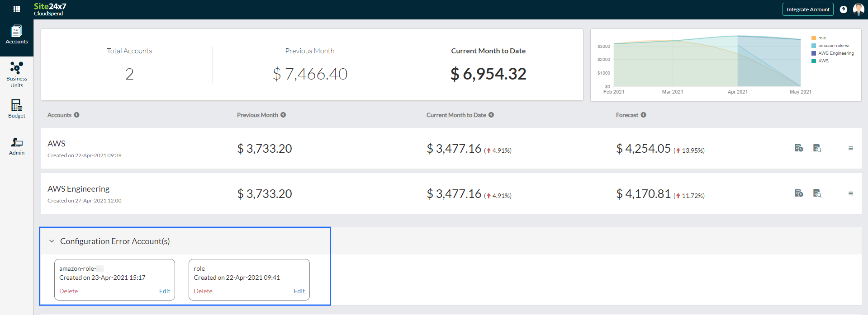The height and width of the screenshot is (315, 868).
Task: Open the hamburger menu for AWS account
Action: tap(850, 148)
